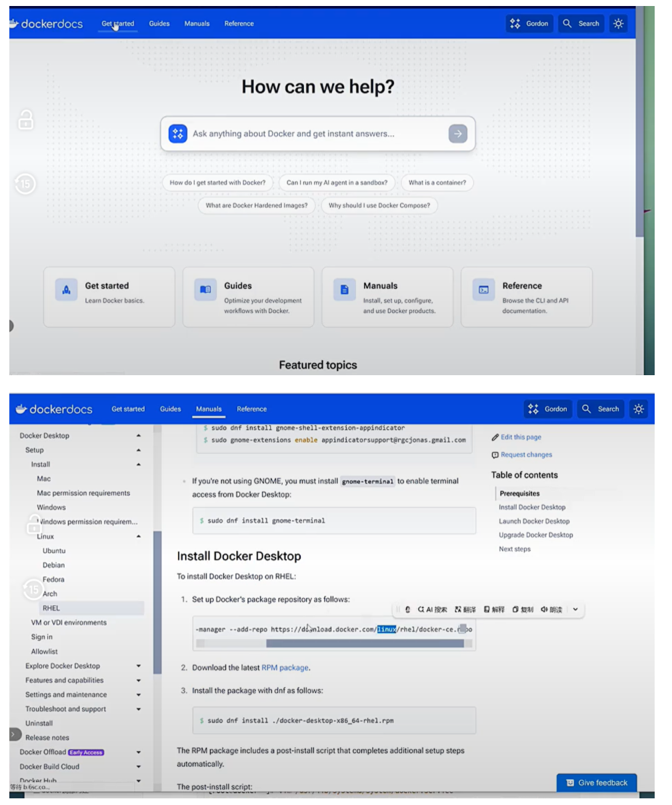
Task: Open Gordon AI assistant in the top page header
Action: [x=529, y=23]
